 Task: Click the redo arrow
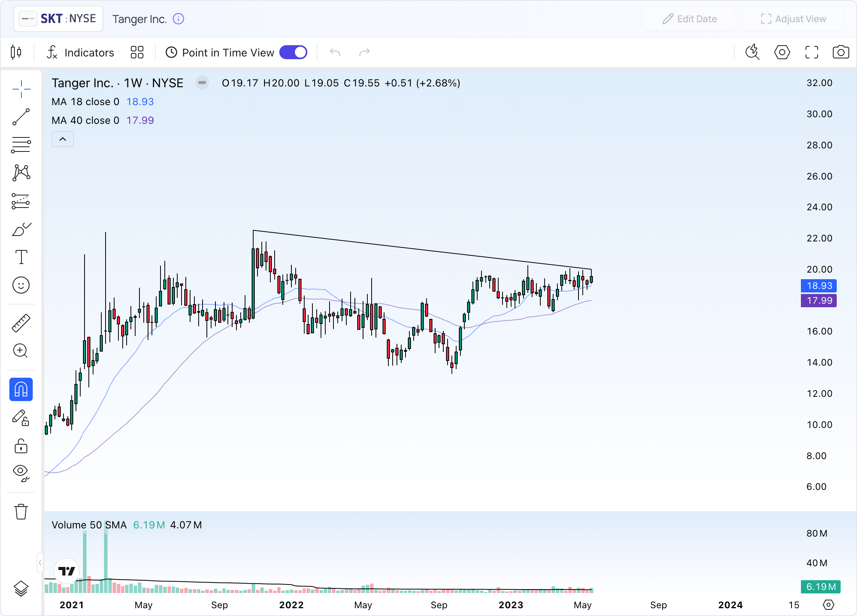pos(364,52)
